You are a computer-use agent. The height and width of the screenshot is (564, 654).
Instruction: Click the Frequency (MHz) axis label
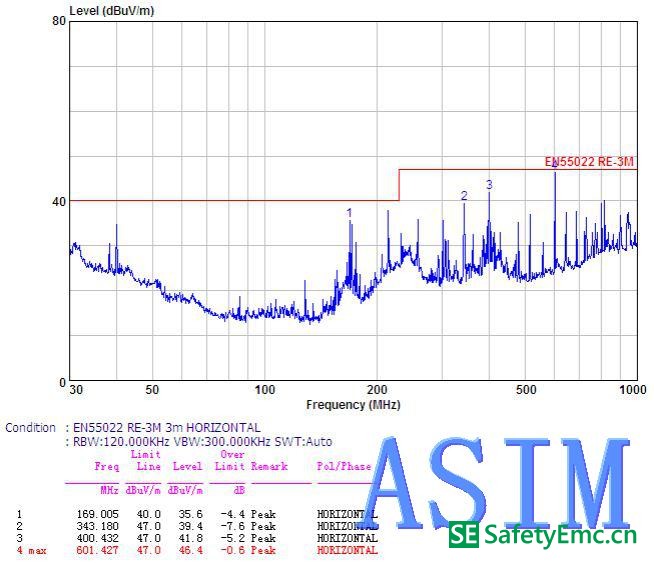pyautogui.click(x=353, y=405)
